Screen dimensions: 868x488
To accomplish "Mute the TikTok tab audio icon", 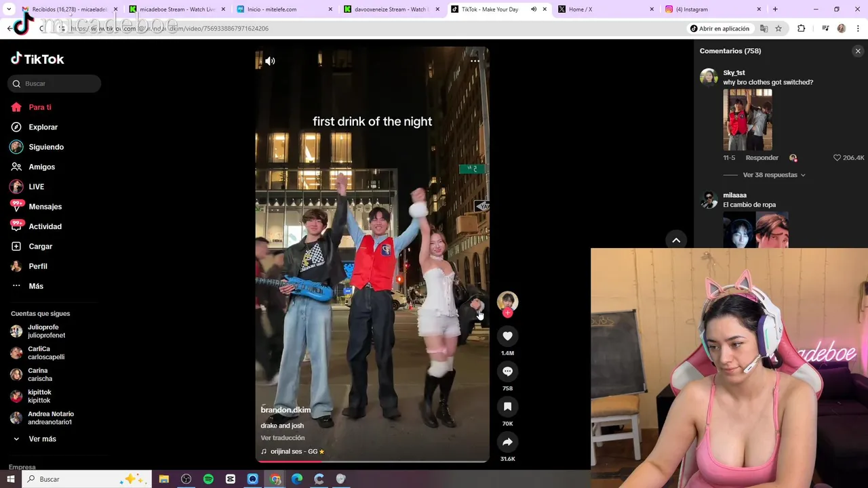I will [534, 9].
